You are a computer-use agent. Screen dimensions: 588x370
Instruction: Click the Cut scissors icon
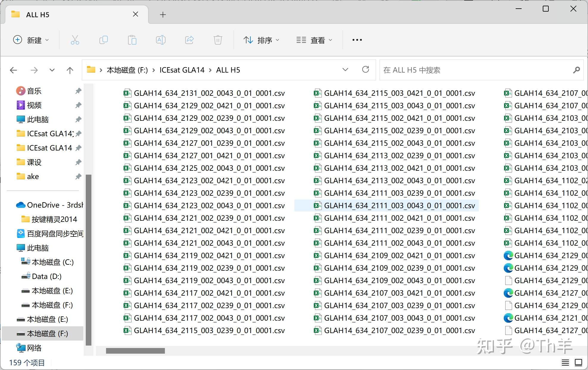[x=75, y=40]
